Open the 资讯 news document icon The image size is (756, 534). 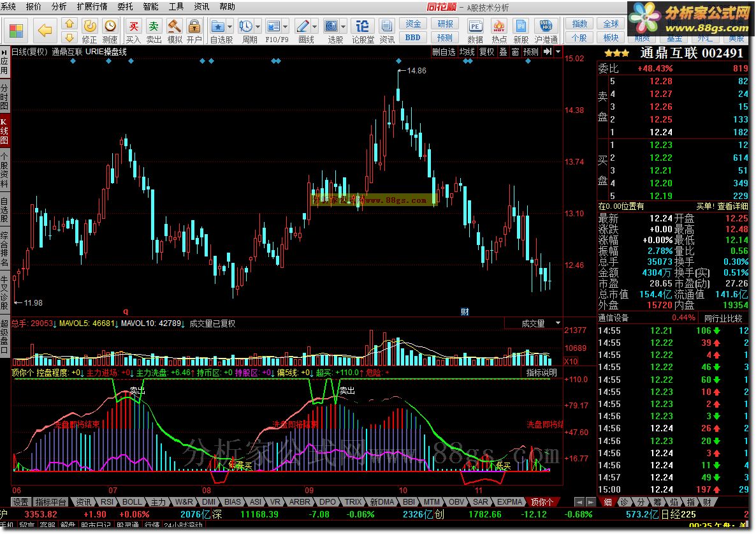[x=387, y=26]
